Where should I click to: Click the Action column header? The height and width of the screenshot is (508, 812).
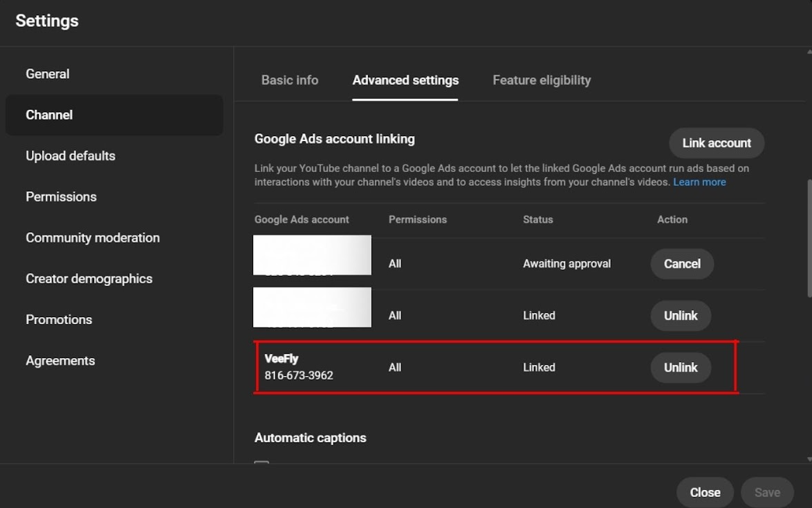click(x=672, y=219)
